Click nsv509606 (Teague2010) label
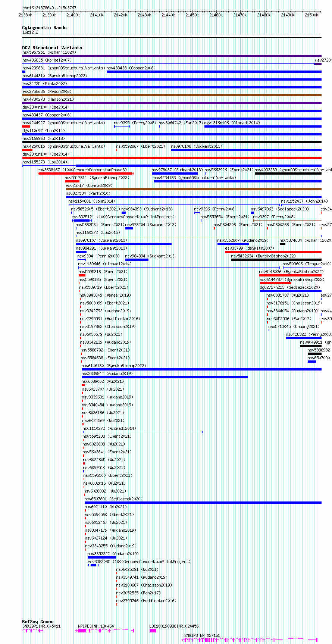The height and width of the screenshot is (644, 332). (x=307, y=264)
